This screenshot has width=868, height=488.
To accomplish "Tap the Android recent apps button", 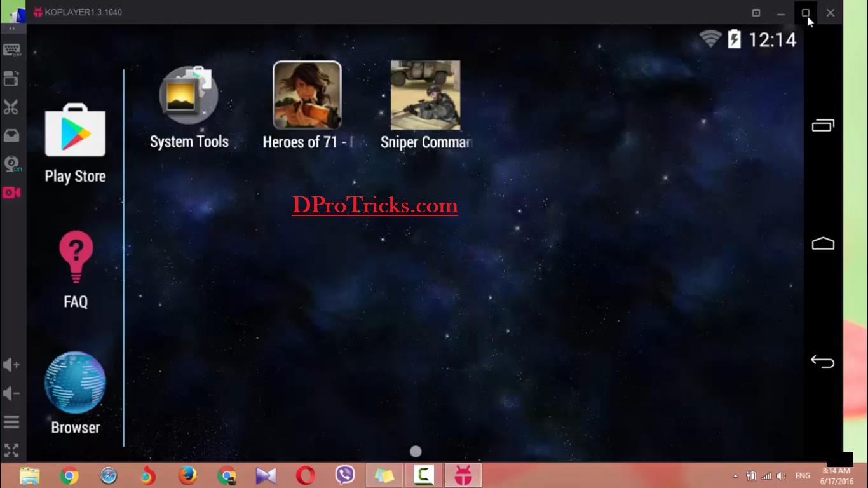I will [x=823, y=125].
